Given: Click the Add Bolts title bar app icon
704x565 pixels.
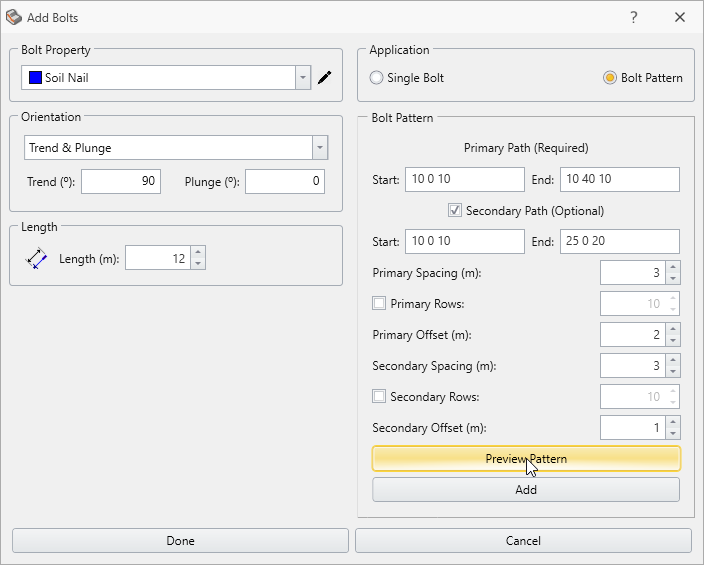Looking at the screenshot, I should tap(13, 18).
